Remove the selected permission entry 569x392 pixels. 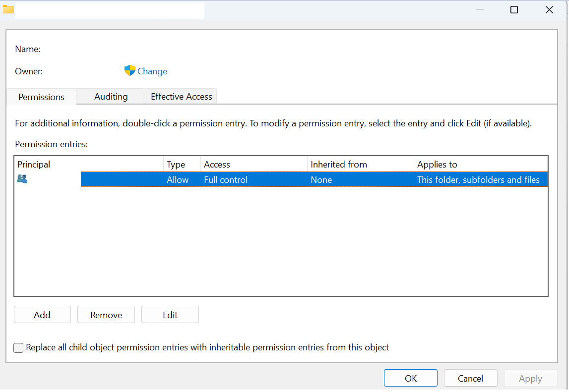click(x=106, y=314)
